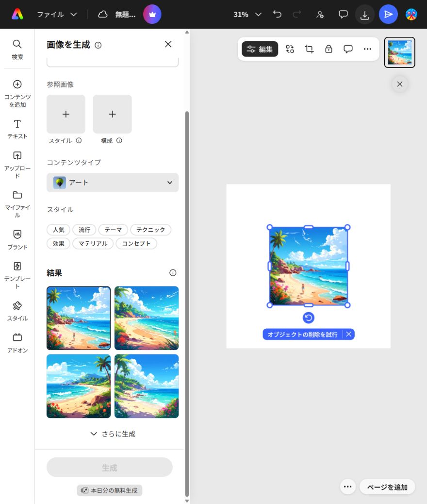Select the コンセプト style chip
427x504 pixels.
(x=136, y=244)
